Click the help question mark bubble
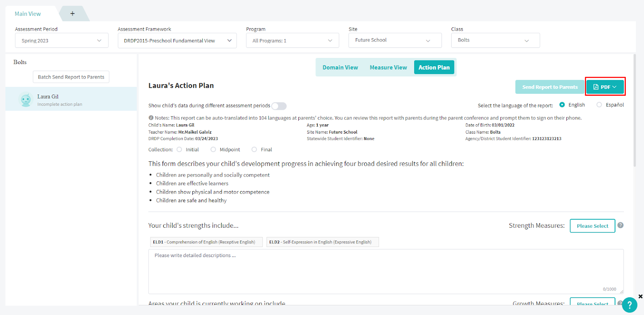This screenshot has width=644, height=315. pos(629,305)
